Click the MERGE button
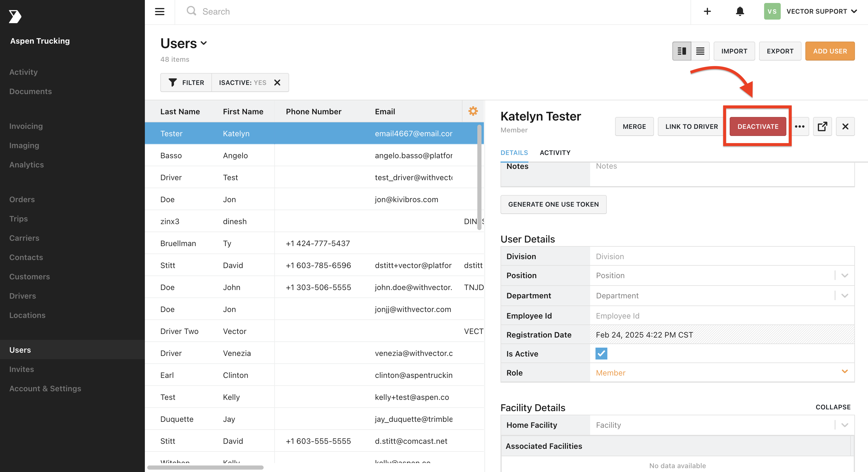Screen dimensions: 868x472 634,127
